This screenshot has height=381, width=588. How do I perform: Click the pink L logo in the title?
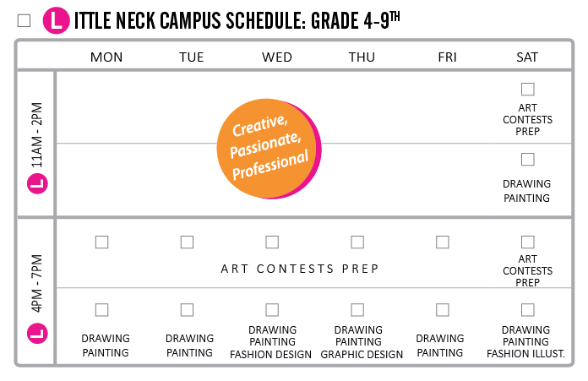point(57,20)
